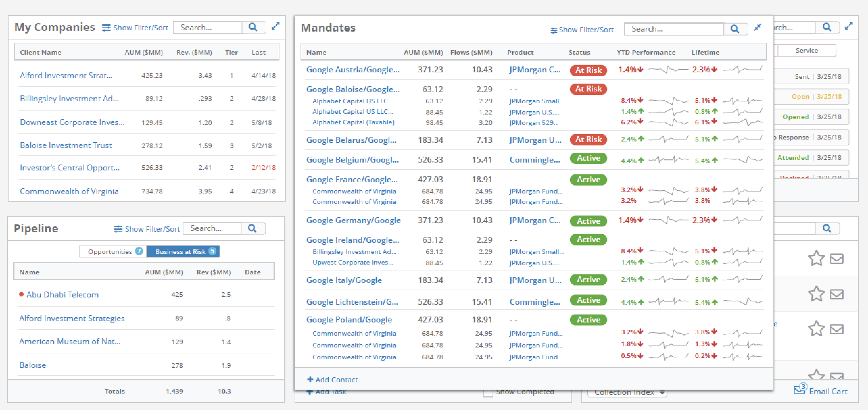Open Google Baloise/Google... mandate
The image size is (868, 410).
(x=353, y=90)
